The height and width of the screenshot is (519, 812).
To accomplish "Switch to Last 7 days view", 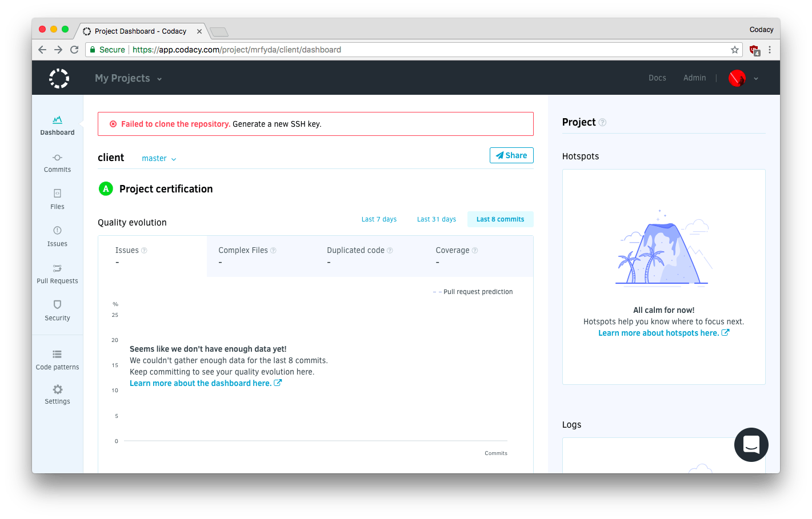I will (x=379, y=219).
